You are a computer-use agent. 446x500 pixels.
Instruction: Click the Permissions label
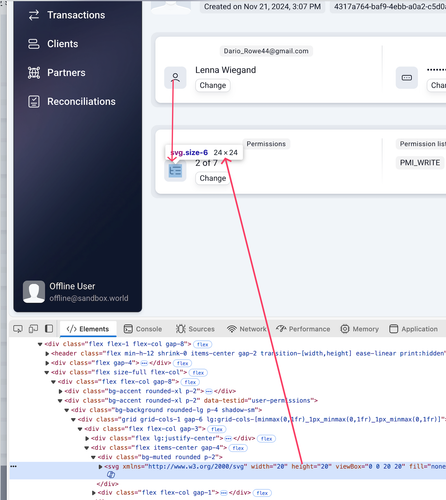tap(266, 144)
